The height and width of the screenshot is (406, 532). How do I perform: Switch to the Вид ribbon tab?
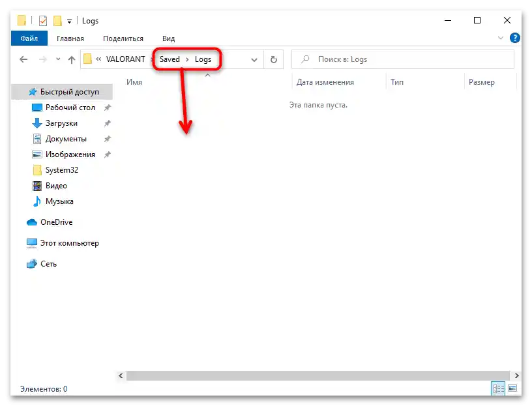pyautogui.click(x=168, y=38)
